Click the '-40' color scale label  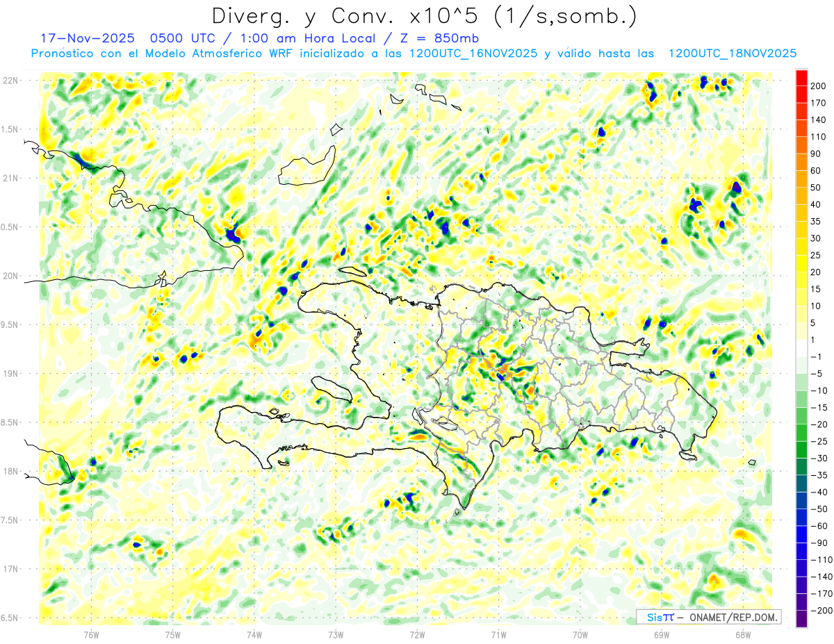pos(820,493)
